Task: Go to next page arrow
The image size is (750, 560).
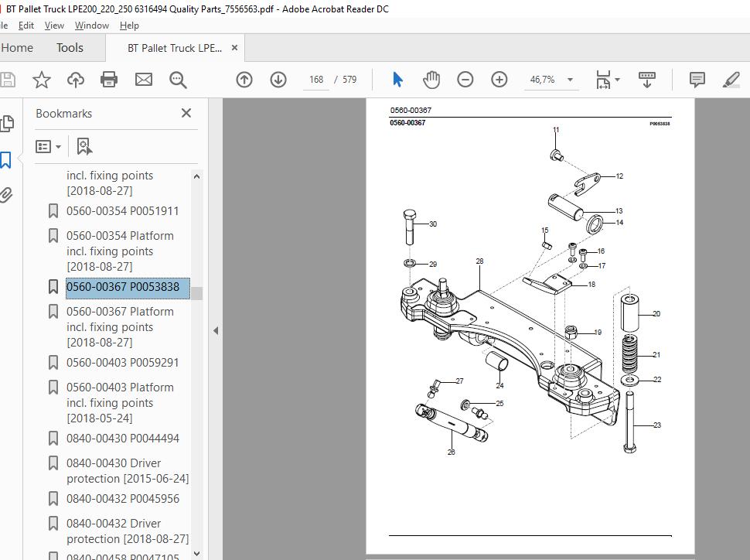Action: 278,80
